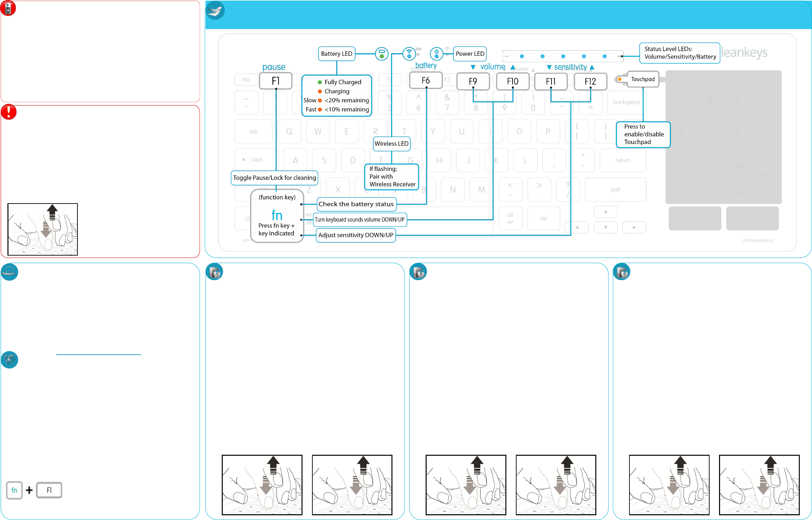Click the small F1 key beside fn
The width and height of the screenshot is (812, 520).
pos(49,490)
